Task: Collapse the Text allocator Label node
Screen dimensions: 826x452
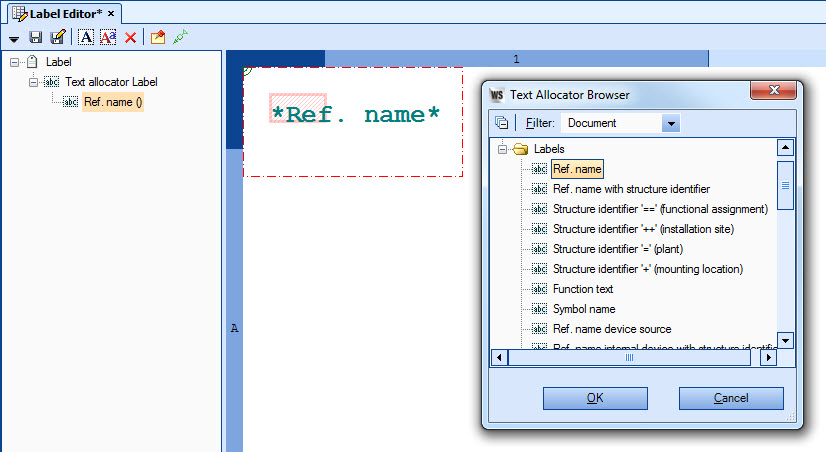Action: 34,82
